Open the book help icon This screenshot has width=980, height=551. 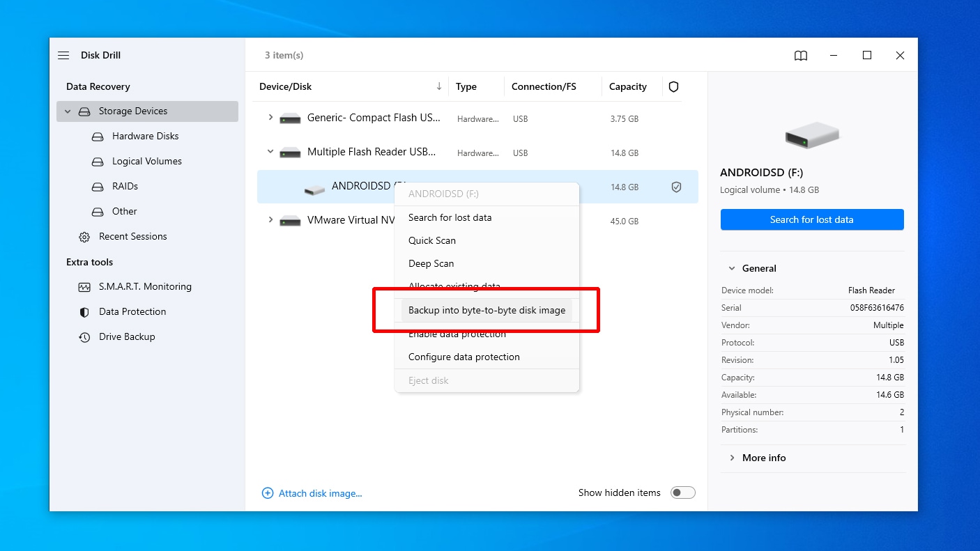tap(801, 56)
